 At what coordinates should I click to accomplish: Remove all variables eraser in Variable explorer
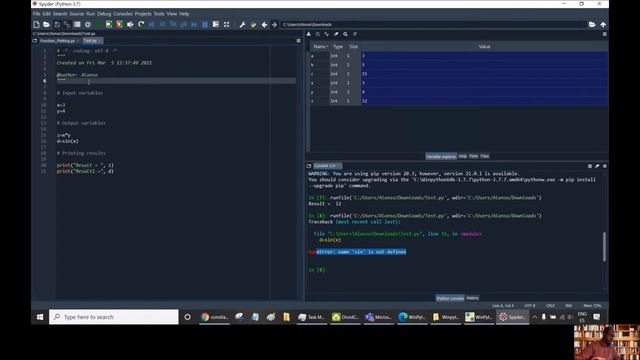(336, 34)
